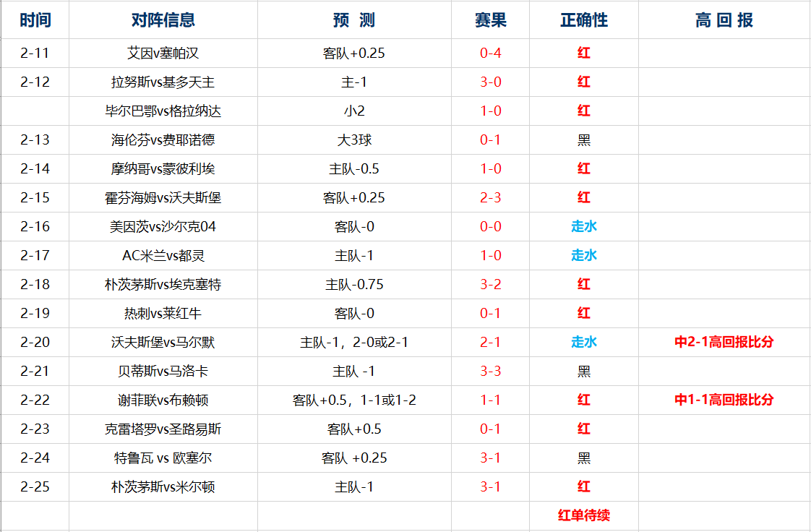Click the 红 cell in 2-11 row
Image resolution: width=811 pixels, height=532 pixels.
tap(584, 53)
